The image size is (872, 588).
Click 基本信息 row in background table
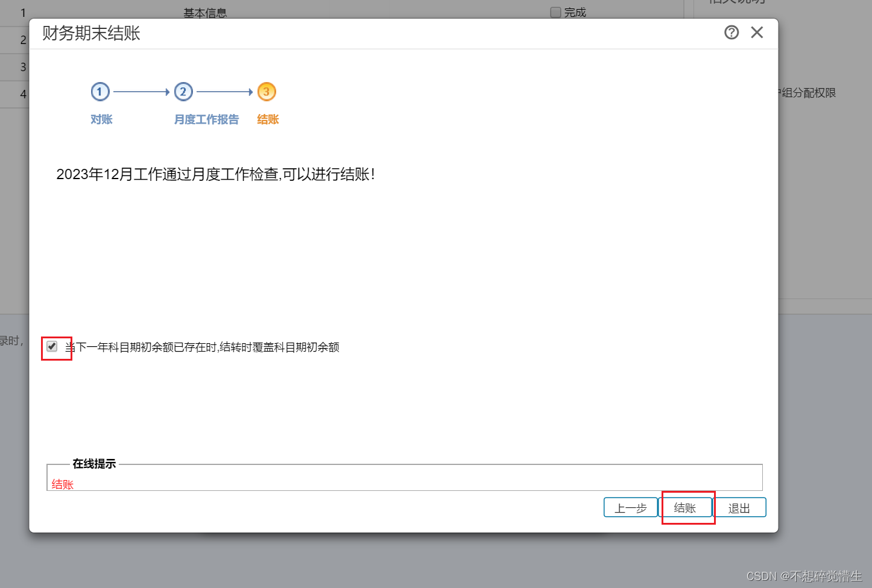[x=205, y=13]
